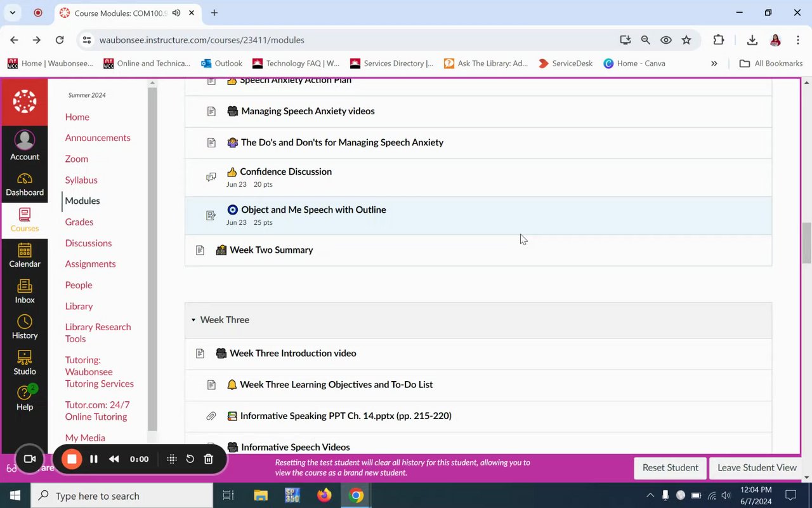Pause the screen recording
Screen dimensions: 812x508
94,459
